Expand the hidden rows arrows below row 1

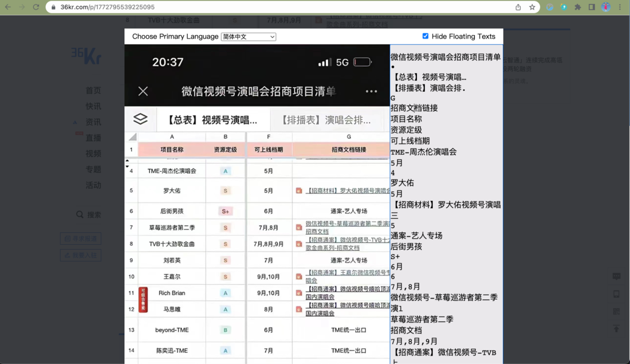tap(127, 163)
